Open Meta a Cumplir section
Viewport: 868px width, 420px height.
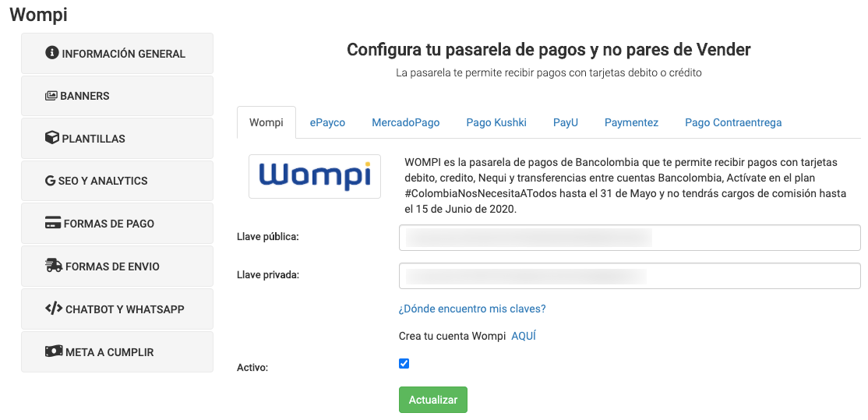pos(117,352)
